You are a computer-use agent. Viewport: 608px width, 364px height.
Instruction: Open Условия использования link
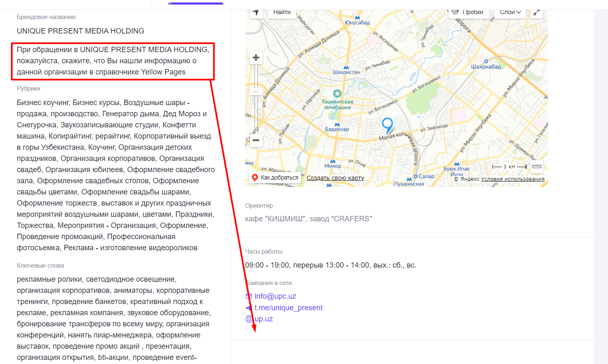click(x=513, y=179)
